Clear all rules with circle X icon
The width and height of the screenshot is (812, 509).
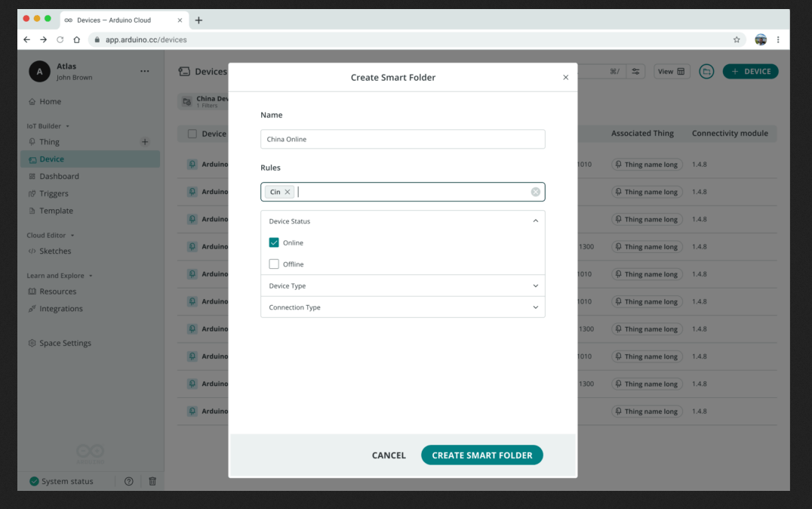(536, 192)
